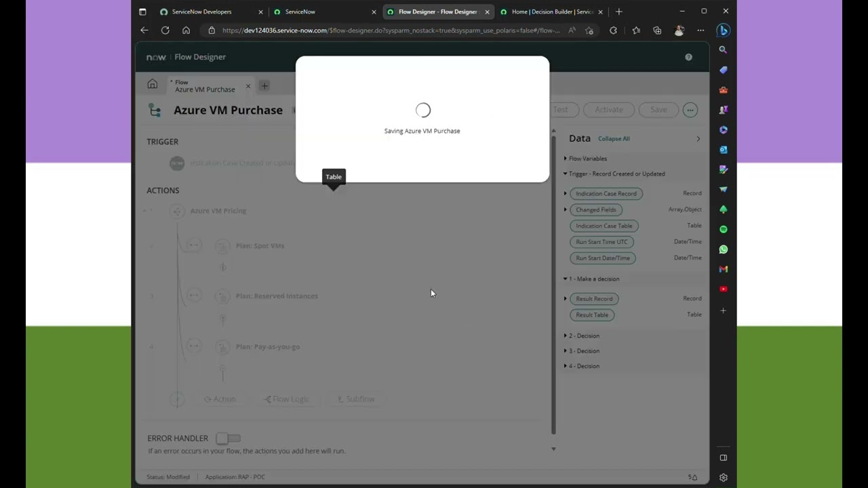Add an Action to the flow
The height and width of the screenshot is (488, 868).
pyautogui.click(x=220, y=399)
